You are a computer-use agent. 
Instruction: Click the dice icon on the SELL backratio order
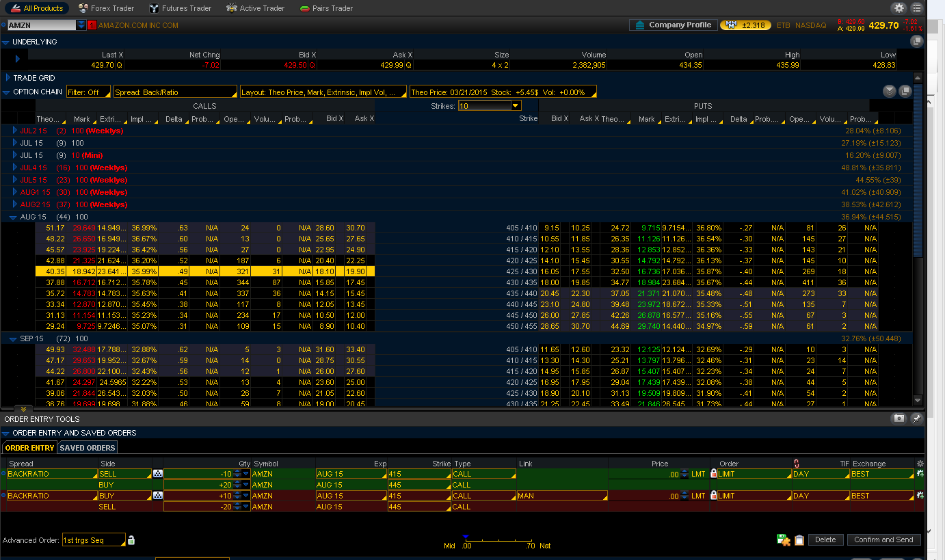[x=157, y=474]
